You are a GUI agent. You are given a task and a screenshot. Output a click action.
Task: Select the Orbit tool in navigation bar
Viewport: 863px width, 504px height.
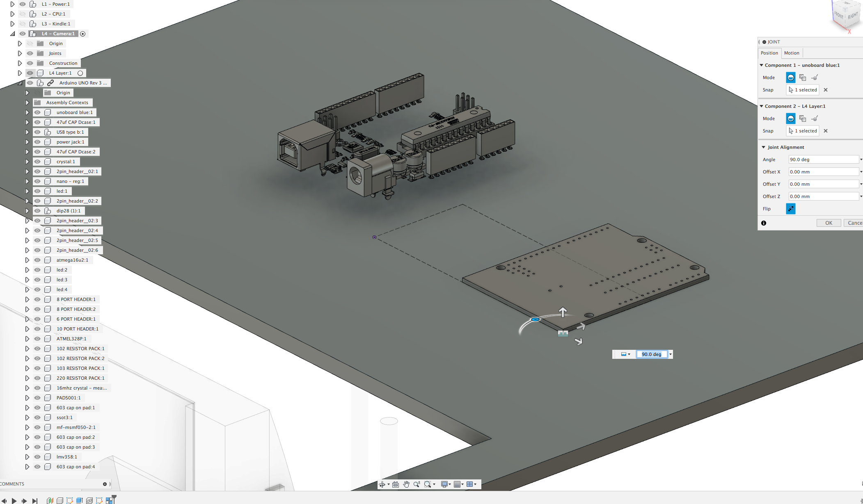[x=382, y=484]
